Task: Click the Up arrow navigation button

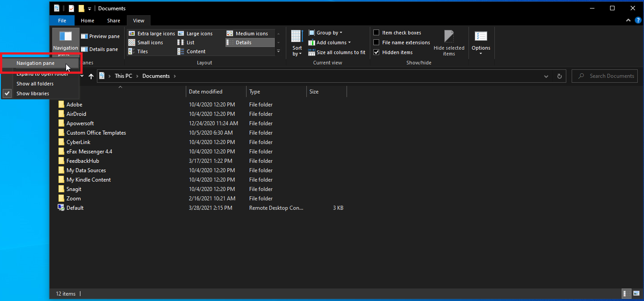Action: [91, 76]
